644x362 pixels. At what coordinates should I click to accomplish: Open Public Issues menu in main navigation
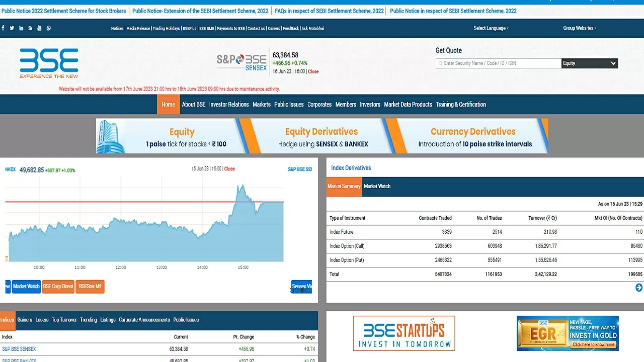click(x=289, y=105)
